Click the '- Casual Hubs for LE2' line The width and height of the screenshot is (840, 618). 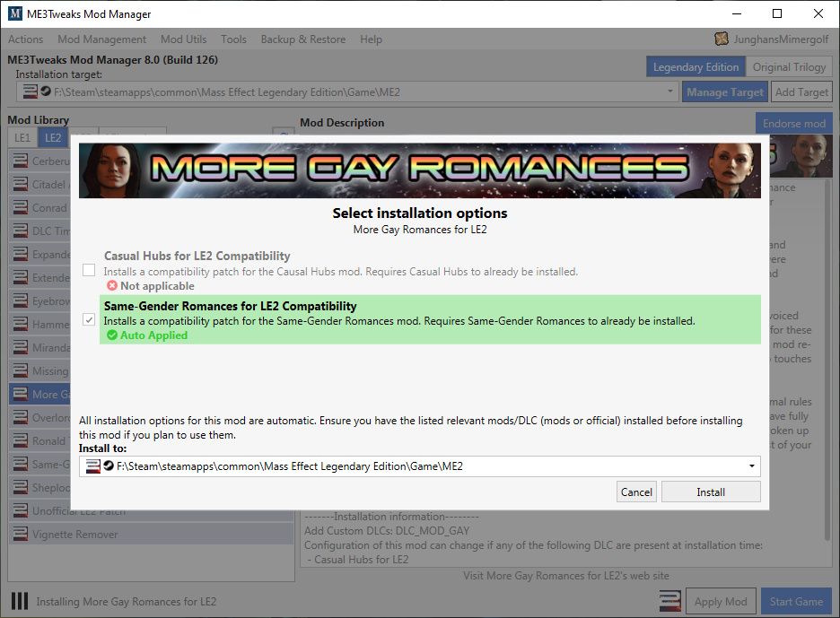(358, 560)
